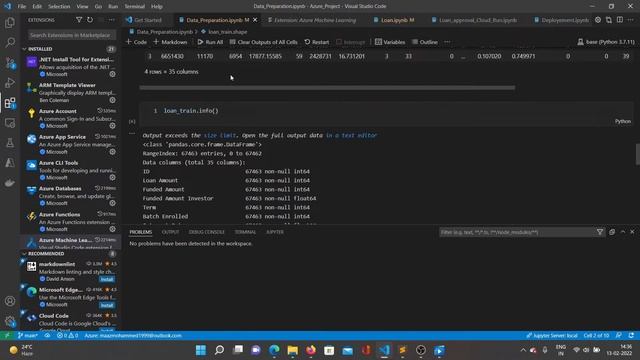
Task: Open Firefox from the taskbar
Action: pos(311,350)
